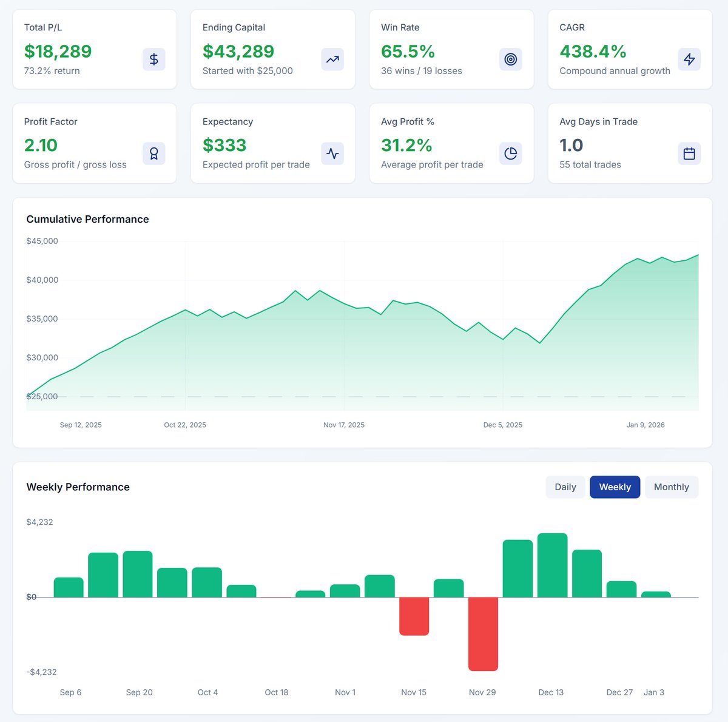Click the $35,000 y-axis label
The width and height of the screenshot is (728, 722).
coord(42,319)
